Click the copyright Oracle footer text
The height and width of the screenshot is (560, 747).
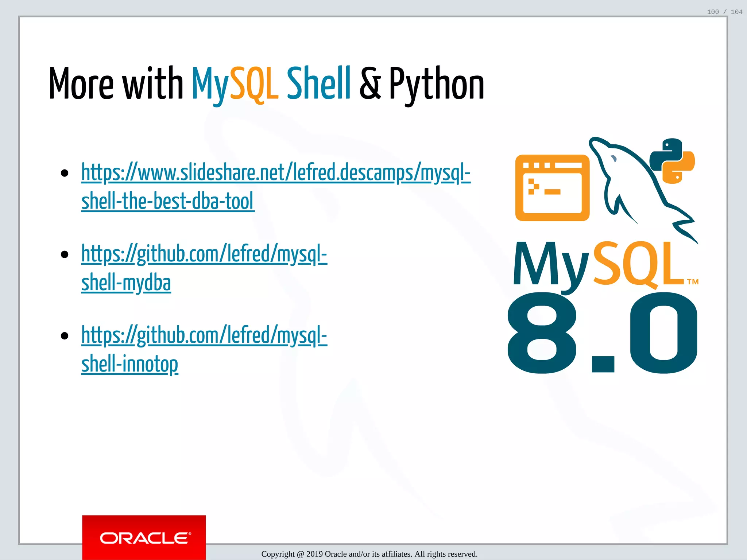[x=369, y=554]
